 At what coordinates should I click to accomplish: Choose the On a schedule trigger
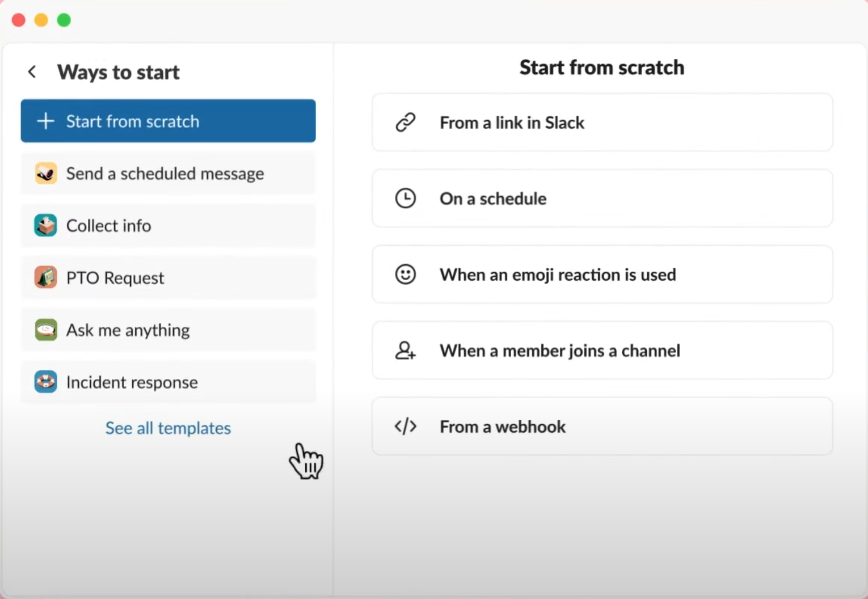click(x=601, y=198)
